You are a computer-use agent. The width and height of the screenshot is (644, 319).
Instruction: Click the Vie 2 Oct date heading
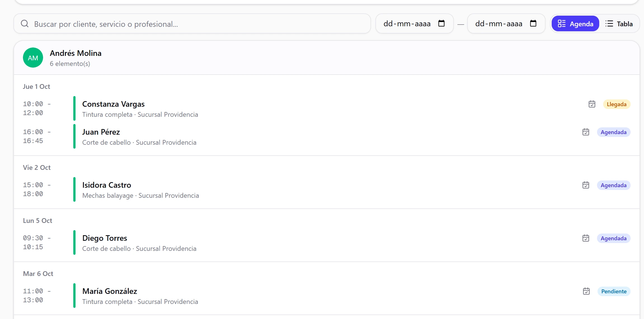[x=37, y=168]
